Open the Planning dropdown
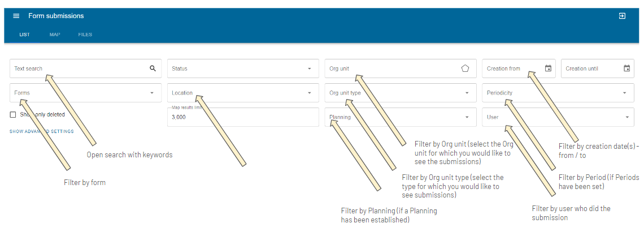The image size is (644, 236). click(x=401, y=117)
